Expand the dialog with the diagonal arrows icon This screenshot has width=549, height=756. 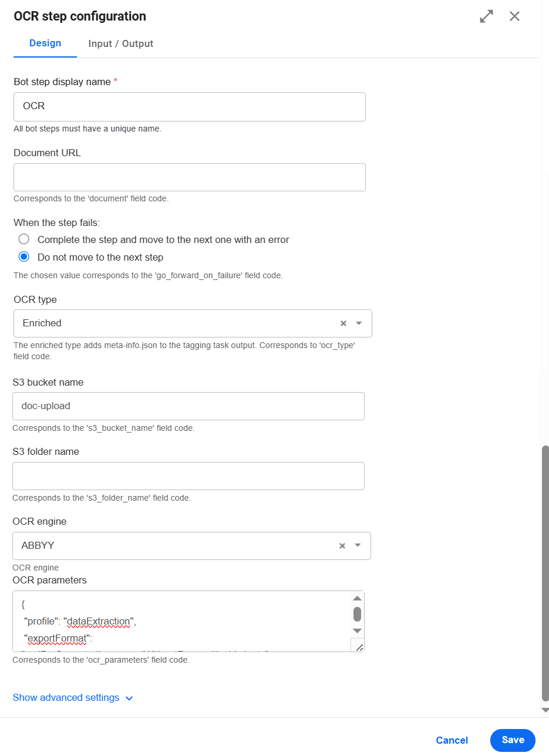[x=486, y=16]
